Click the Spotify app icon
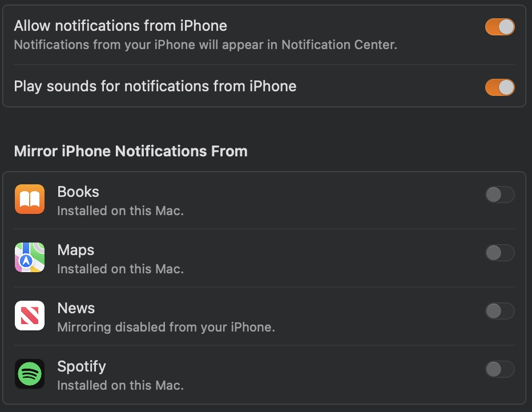532x412 pixels. coord(30,374)
